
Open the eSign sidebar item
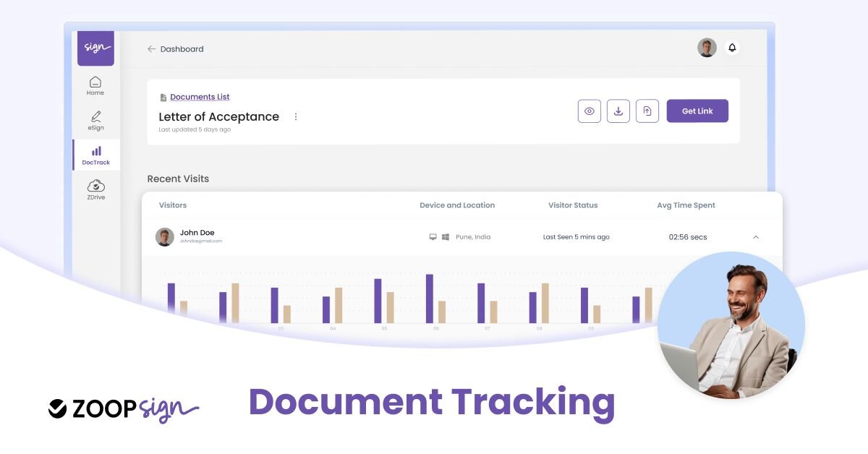click(x=95, y=121)
